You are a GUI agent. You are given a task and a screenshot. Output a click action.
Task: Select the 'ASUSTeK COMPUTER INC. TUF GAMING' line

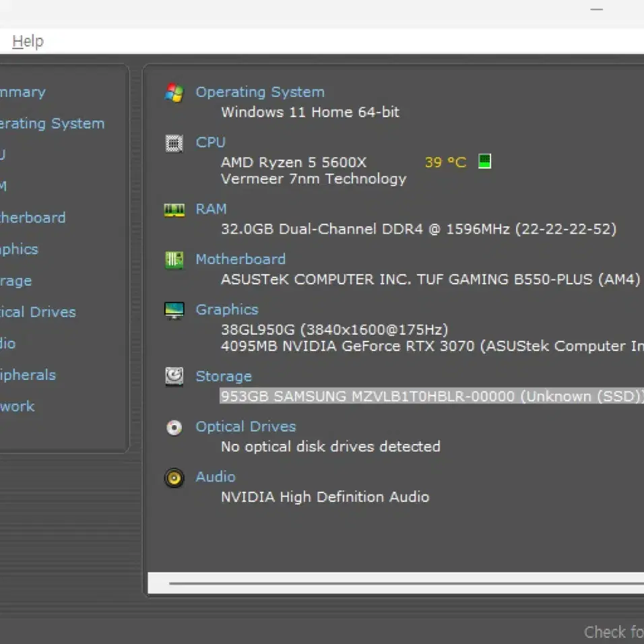pyautogui.click(x=430, y=280)
